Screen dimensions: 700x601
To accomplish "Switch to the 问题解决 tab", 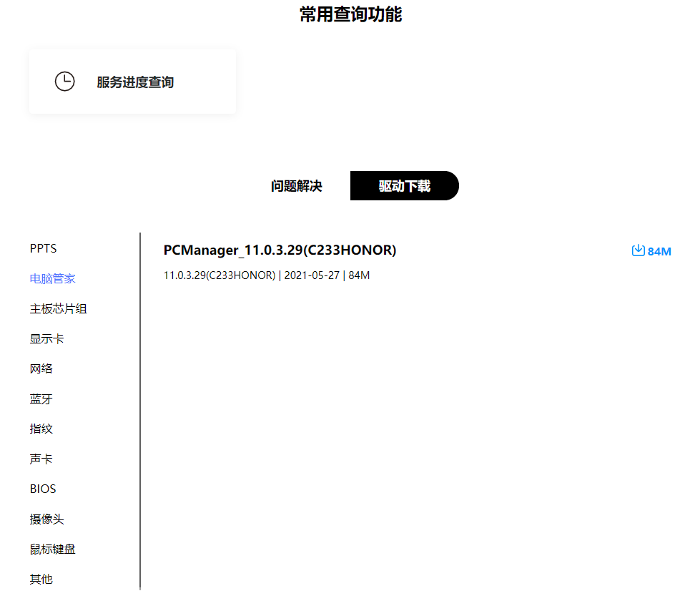I will [x=297, y=186].
